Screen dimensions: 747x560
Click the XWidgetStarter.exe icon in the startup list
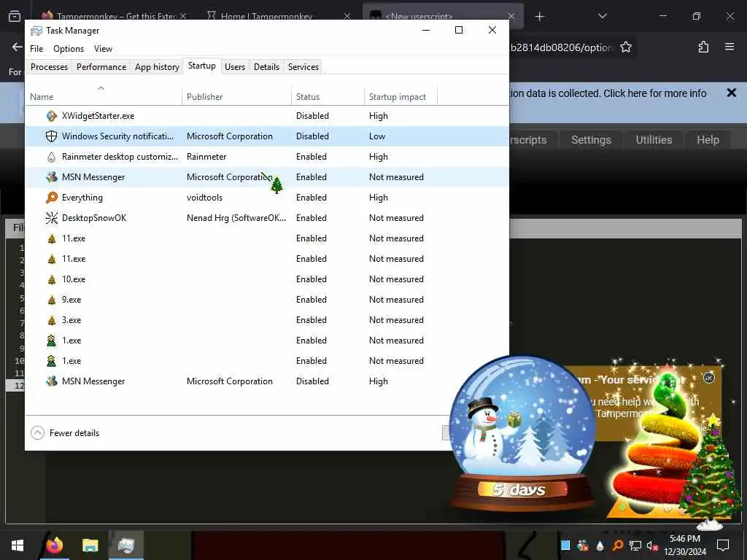(x=52, y=116)
